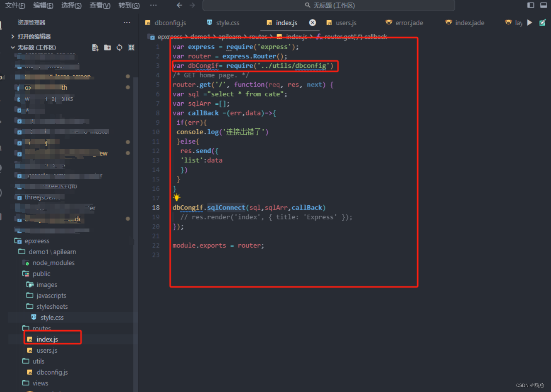Click the 无标题 (工作区) command center search
Screen dimensions: 551x392
pos(329,5)
